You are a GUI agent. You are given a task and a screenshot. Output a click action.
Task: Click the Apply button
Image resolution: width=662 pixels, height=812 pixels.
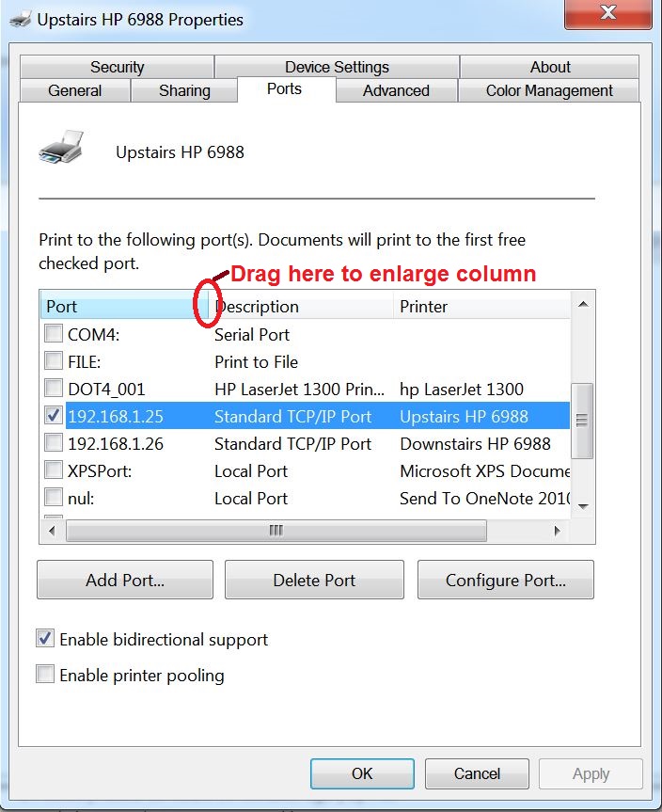tap(591, 773)
